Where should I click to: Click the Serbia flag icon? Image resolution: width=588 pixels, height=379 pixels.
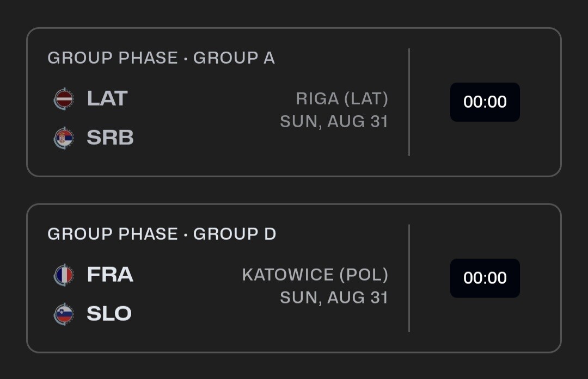[x=64, y=138]
